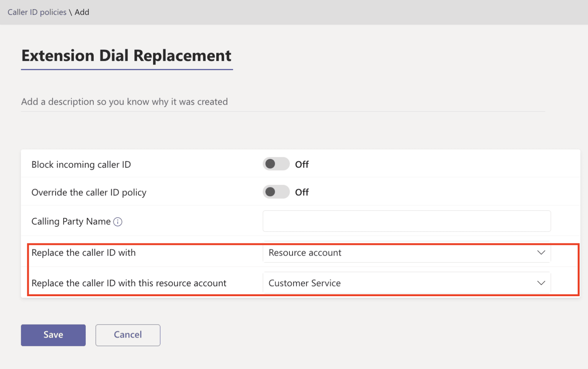Cancel creating this caller ID policy

point(127,335)
